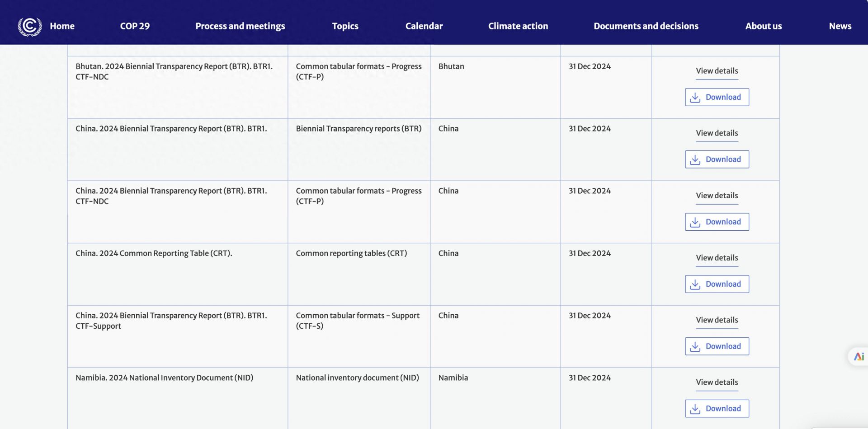Download Namibia National Inventory Document

(x=717, y=409)
